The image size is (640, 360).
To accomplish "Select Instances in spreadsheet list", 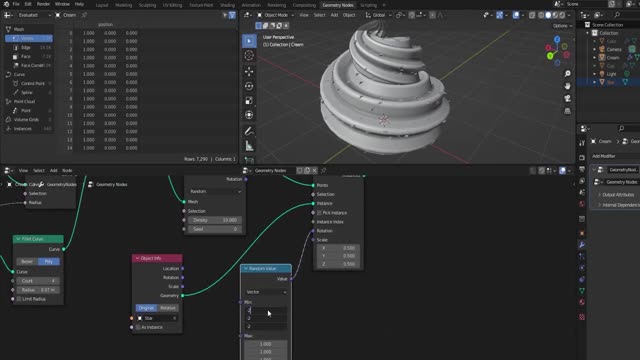I will pyautogui.click(x=29, y=129).
